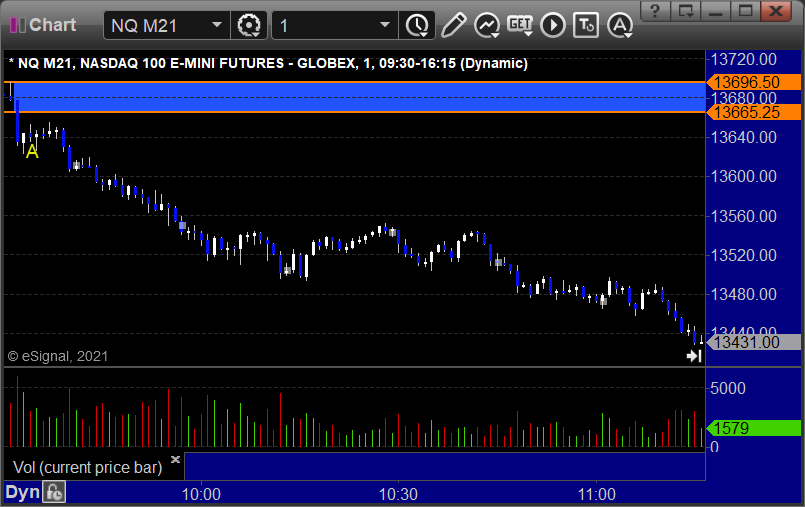The height and width of the screenshot is (507, 805).
Task: Click the 13600.00 price axis label
Action: [x=743, y=177]
